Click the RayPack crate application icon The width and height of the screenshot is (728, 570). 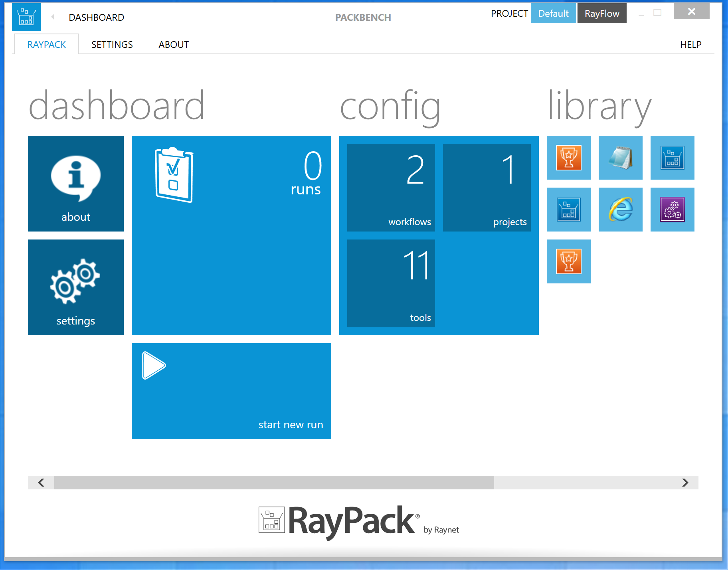click(26, 17)
